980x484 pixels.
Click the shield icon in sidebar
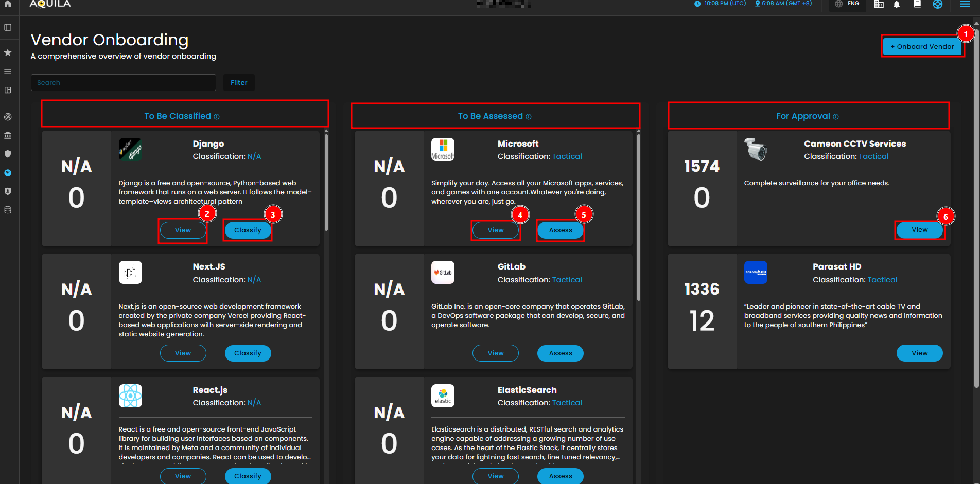coord(8,154)
